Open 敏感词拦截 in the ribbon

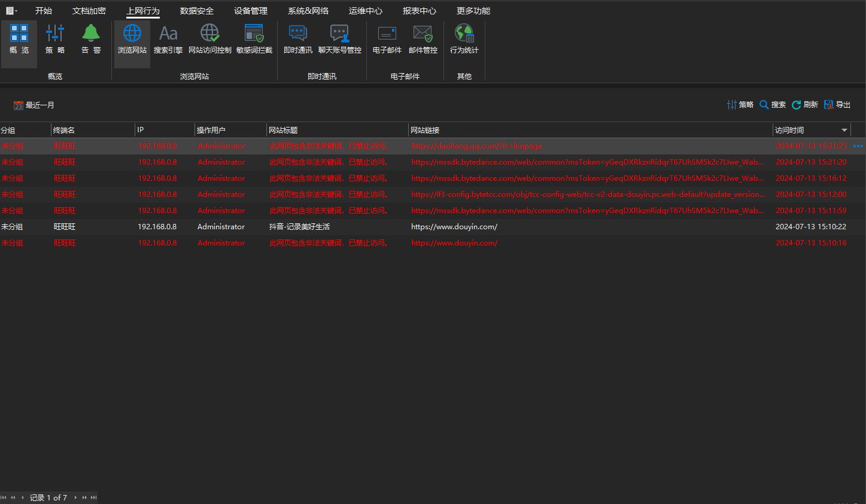[x=254, y=40]
